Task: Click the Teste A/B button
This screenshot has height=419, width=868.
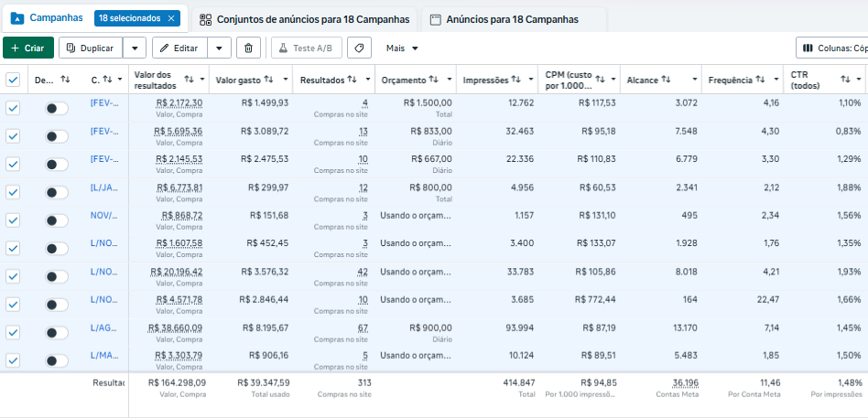Action: 306,48
